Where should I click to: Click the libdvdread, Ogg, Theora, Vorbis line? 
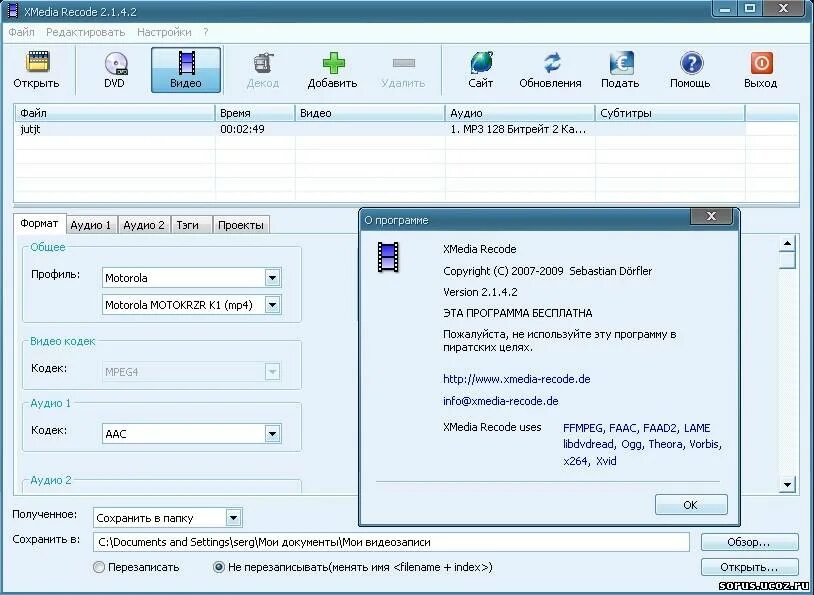(642, 444)
